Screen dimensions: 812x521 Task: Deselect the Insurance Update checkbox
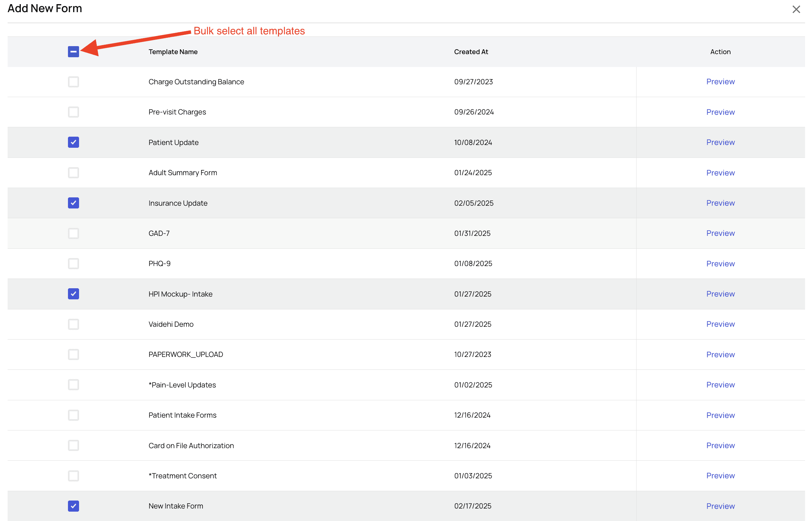tap(74, 203)
